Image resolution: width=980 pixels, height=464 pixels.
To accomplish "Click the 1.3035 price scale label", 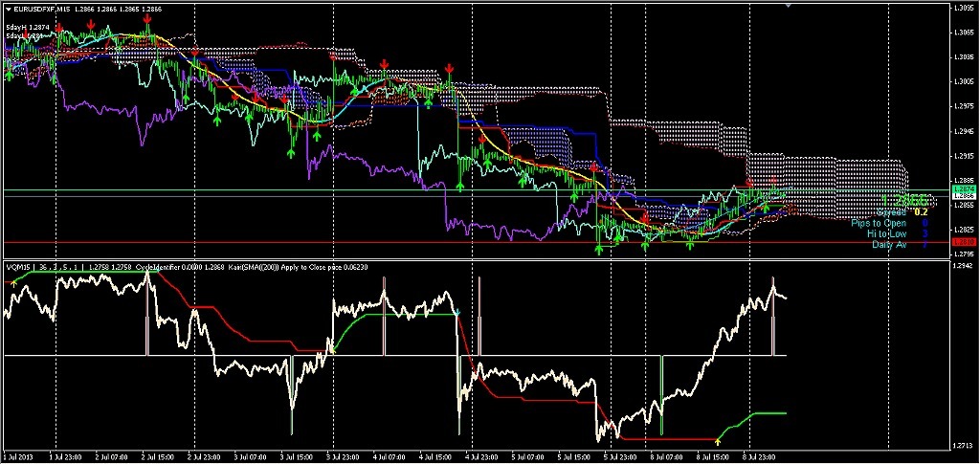I will pyautogui.click(x=963, y=56).
